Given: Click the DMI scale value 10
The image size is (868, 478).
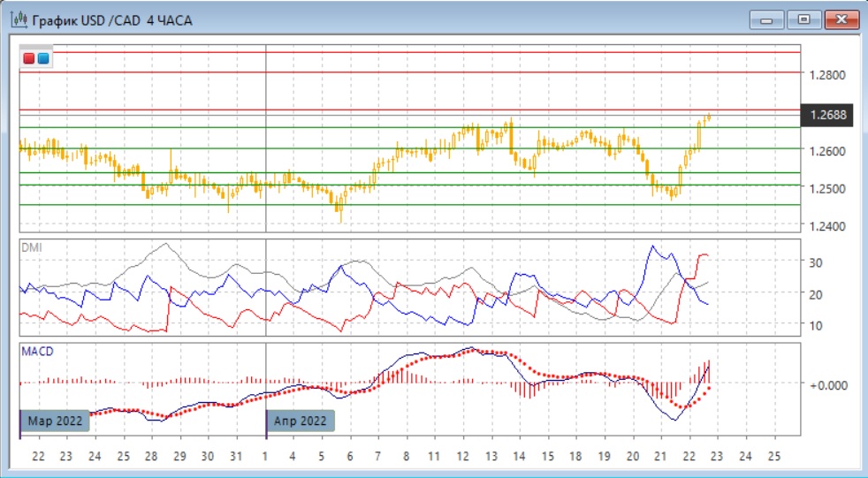Looking at the screenshot, I should click(817, 325).
